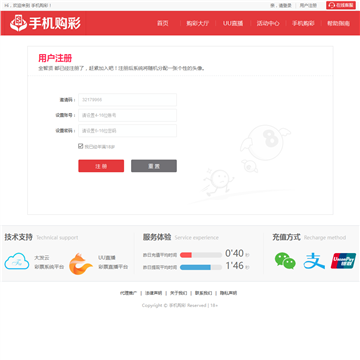This screenshot has width=360, height=360.
Task: Open the 关于我们 footer link
Action: click(x=178, y=293)
